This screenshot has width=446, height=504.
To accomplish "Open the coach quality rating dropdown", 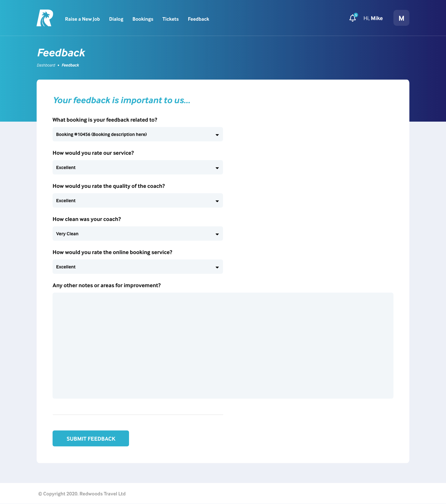I will click(x=138, y=201).
